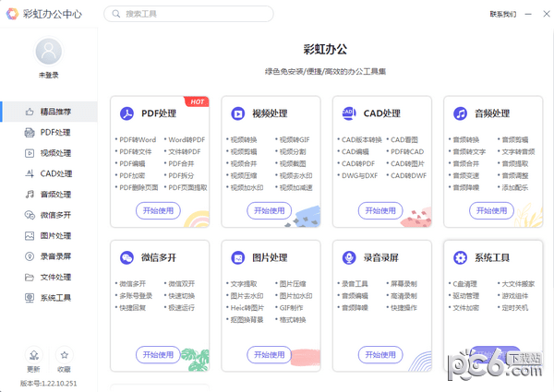This screenshot has height=392, width=554.
Task: Click the DWG与DXF item
Action: pyautogui.click(x=359, y=176)
